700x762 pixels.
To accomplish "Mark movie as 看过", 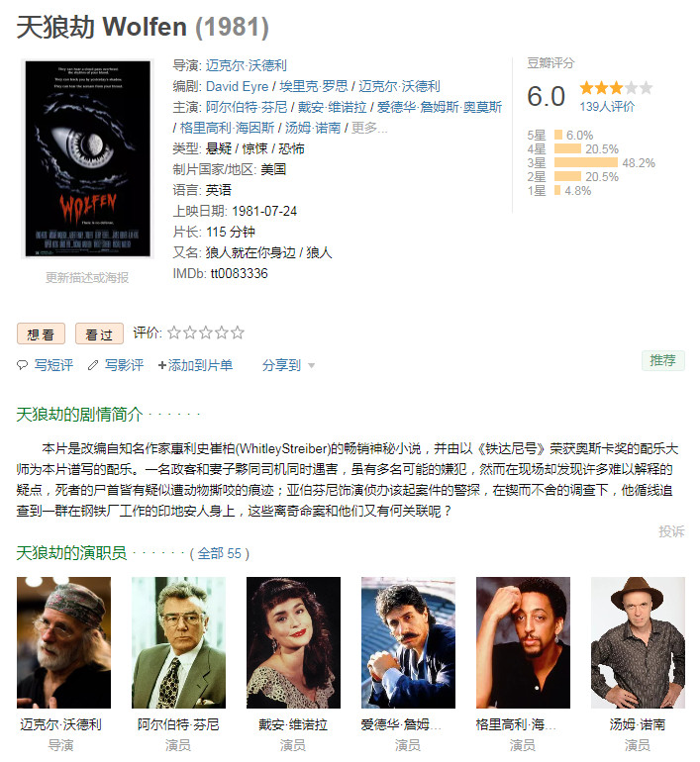I will 99,333.
